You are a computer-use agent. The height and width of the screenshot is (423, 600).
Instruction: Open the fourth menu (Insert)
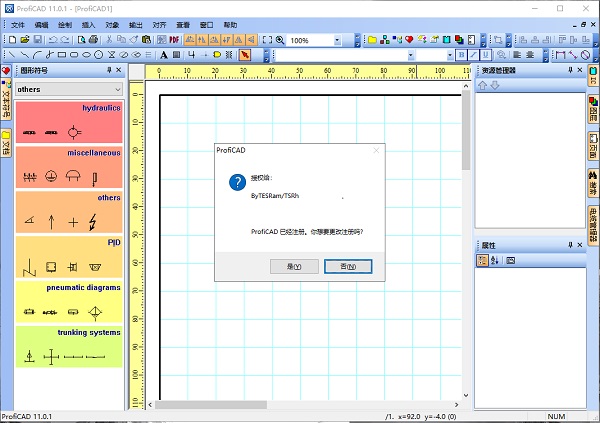pyautogui.click(x=88, y=25)
